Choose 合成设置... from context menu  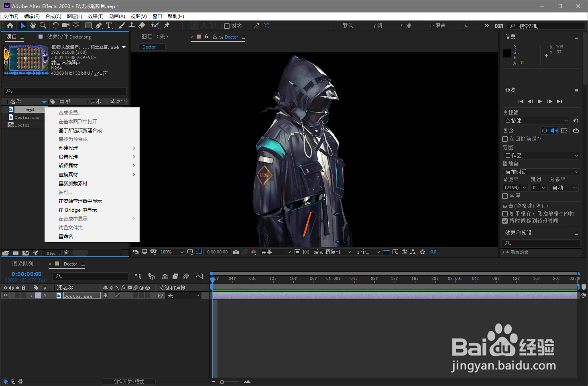(x=92, y=113)
